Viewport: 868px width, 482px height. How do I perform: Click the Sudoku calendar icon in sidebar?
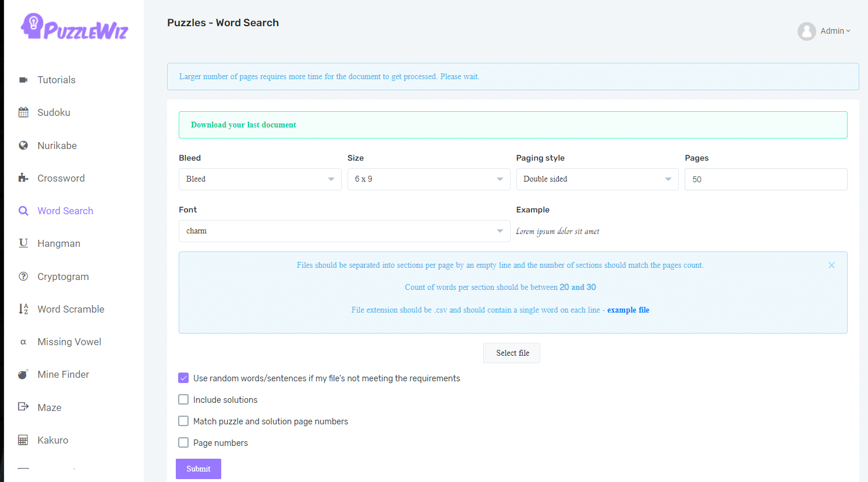tap(23, 112)
